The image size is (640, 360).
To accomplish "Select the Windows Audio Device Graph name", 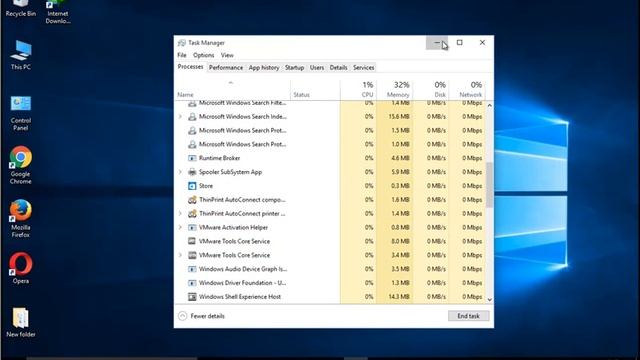I will pos(242,269).
